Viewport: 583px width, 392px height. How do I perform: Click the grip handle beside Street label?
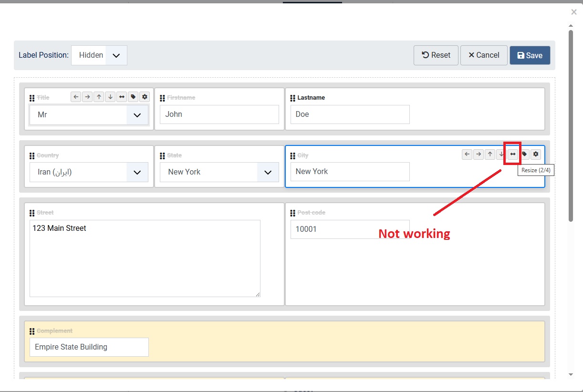[32, 213]
